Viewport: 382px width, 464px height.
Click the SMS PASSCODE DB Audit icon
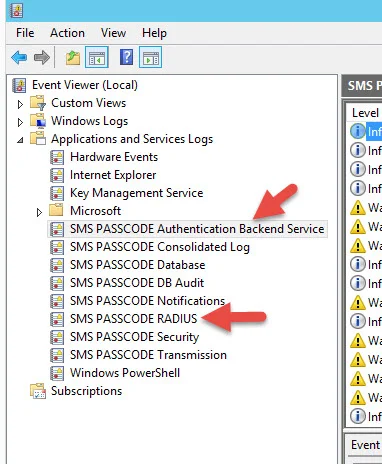(x=57, y=283)
